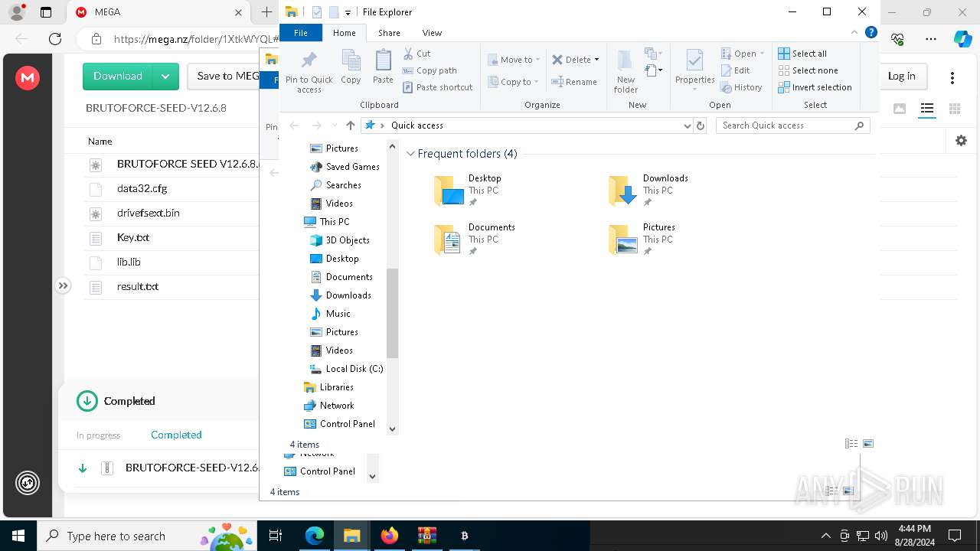Create a New folder from ribbon
The width and height of the screenshot is (980, 551).
pyautogui.click(x=626, y=72)
